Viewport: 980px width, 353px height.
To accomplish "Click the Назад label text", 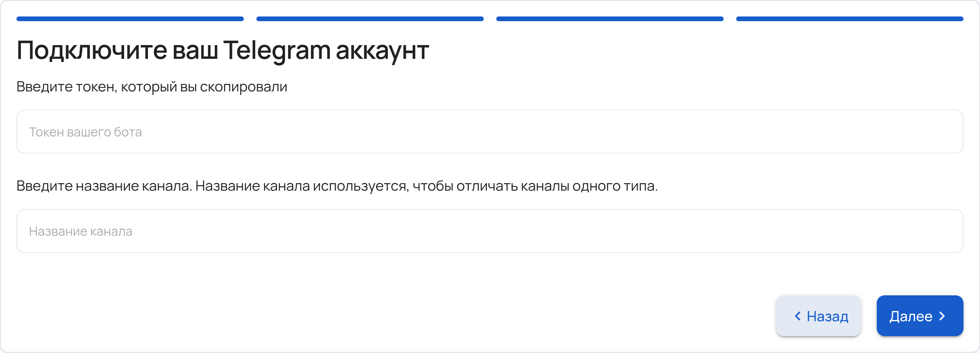I will pos(827,316).
